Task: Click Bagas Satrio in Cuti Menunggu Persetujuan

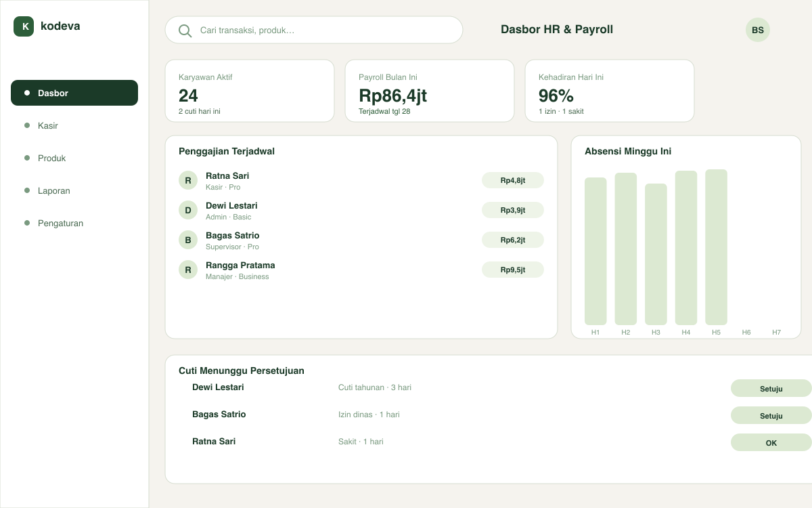Action: 219,414
